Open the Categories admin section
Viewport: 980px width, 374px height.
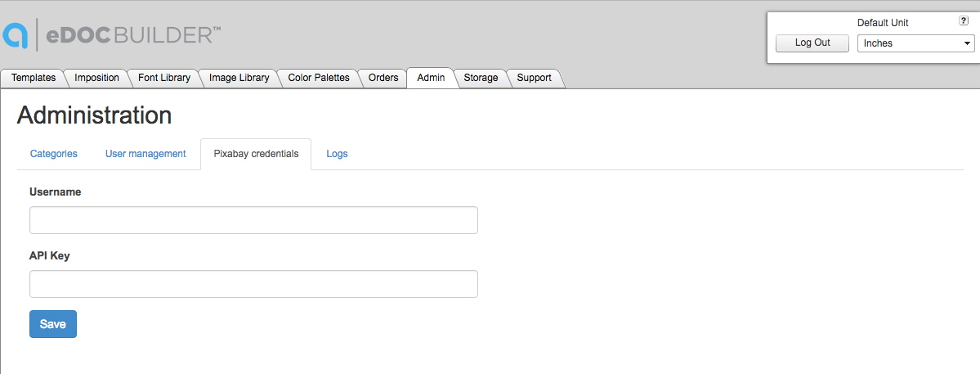pos(54,154)
